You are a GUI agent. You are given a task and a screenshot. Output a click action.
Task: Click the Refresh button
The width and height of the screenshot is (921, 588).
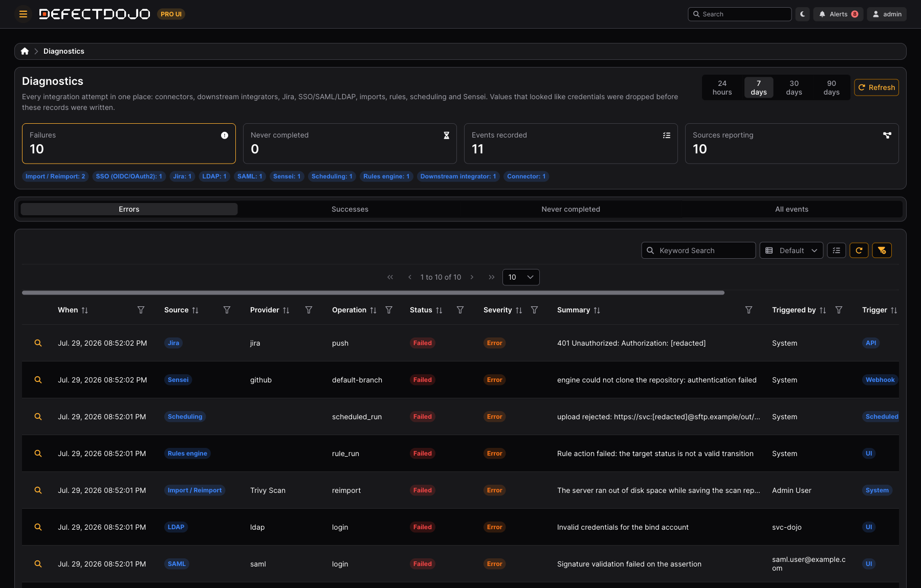point(876,87)
